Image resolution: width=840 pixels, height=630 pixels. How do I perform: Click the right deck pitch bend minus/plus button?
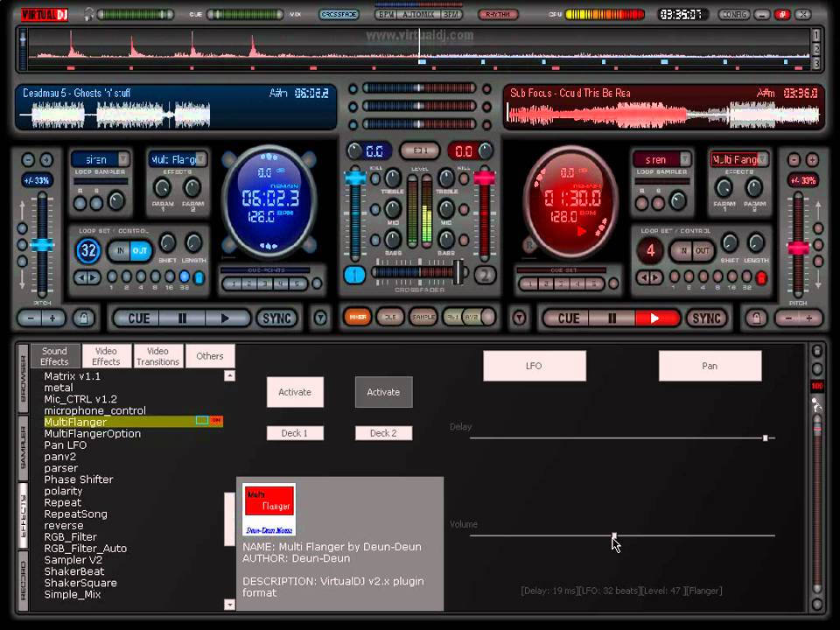(x=798, y=318)
